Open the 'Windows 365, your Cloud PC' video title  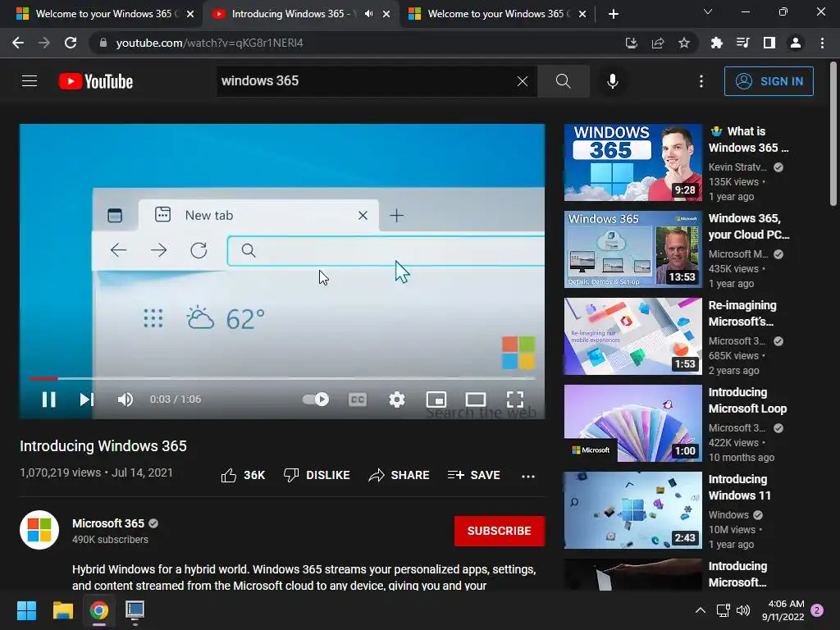coord(749,226)
